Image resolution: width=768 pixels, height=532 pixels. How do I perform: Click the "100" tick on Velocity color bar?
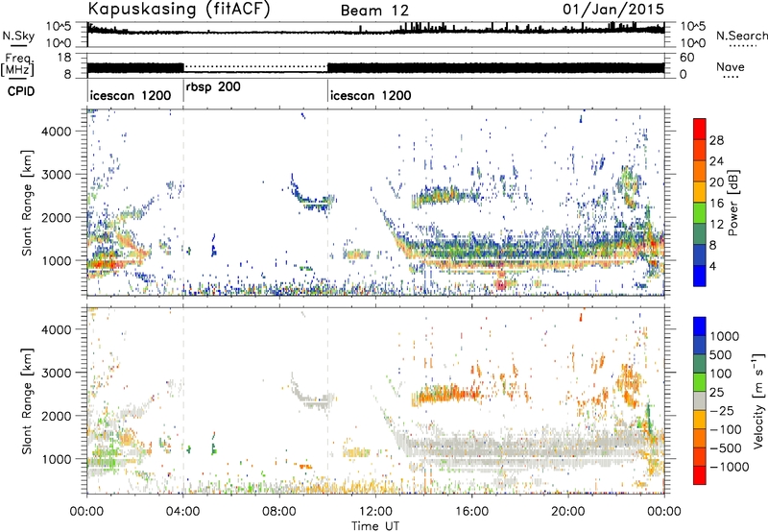pyautogui.click(x=722, y=374)
